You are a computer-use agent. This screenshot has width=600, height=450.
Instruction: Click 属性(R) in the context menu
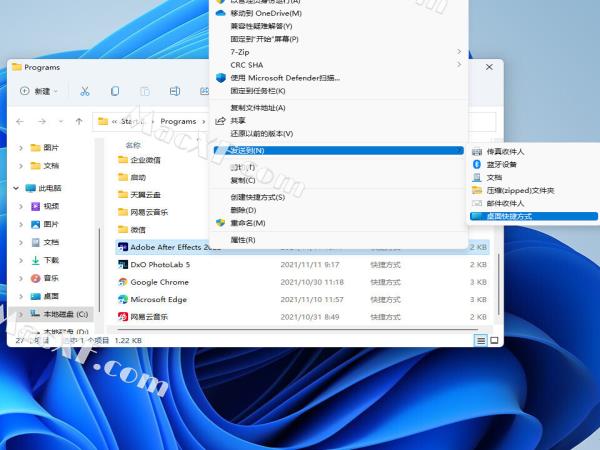[x=243, y=240]
